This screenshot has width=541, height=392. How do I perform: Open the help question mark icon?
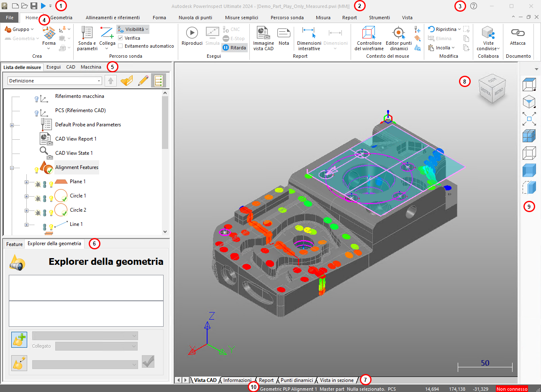point(474,6)
